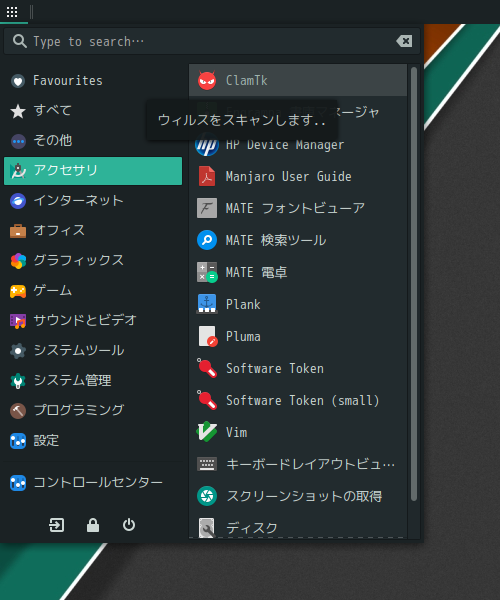
Task: Launch Pluma text editor icon
Action: [208, 336]
